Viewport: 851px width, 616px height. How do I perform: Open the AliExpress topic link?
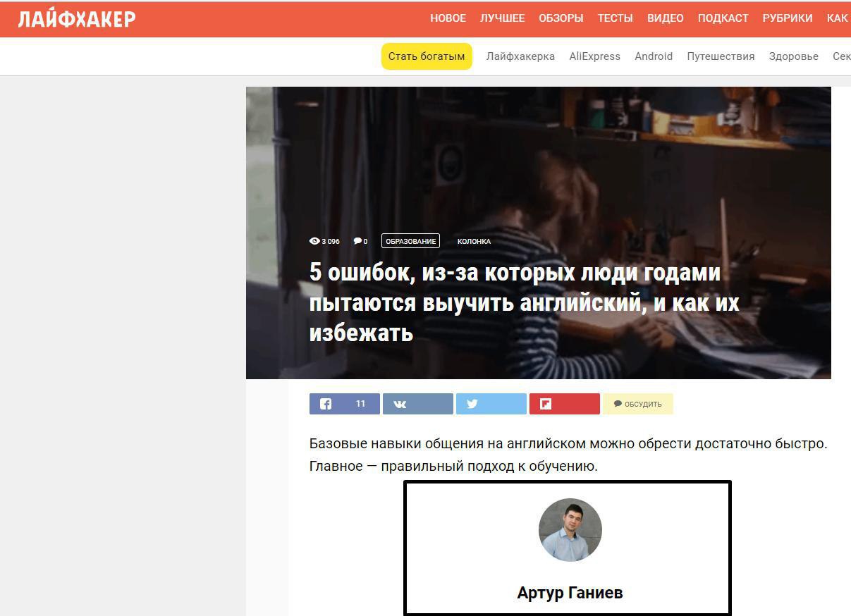[x=595, y=56]
